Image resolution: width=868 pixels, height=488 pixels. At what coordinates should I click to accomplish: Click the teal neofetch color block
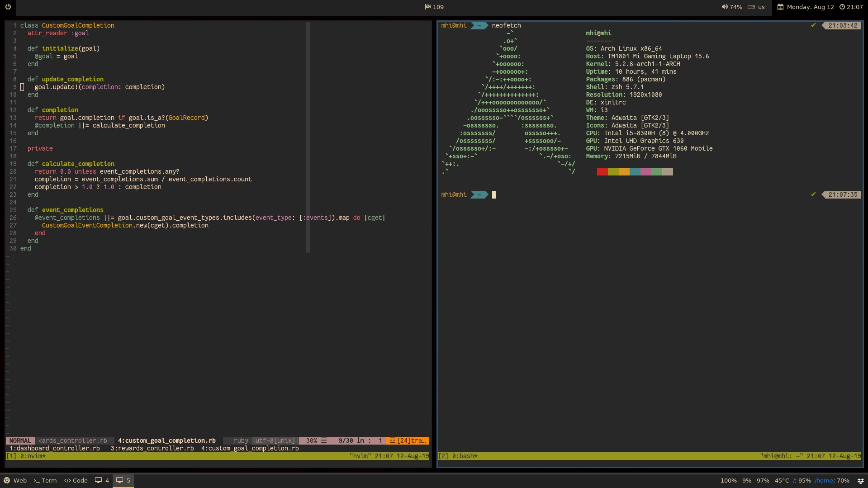(635, 171)
